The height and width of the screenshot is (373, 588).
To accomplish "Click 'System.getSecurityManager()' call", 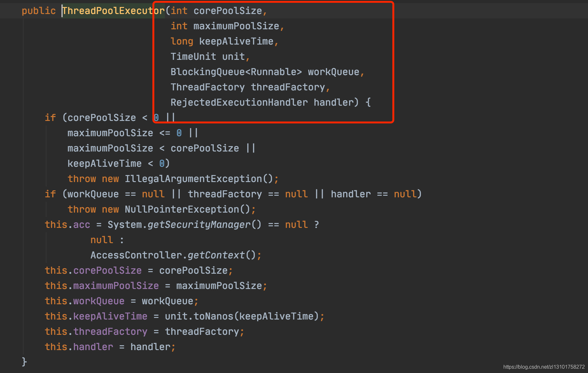I will tap(185, 225).
